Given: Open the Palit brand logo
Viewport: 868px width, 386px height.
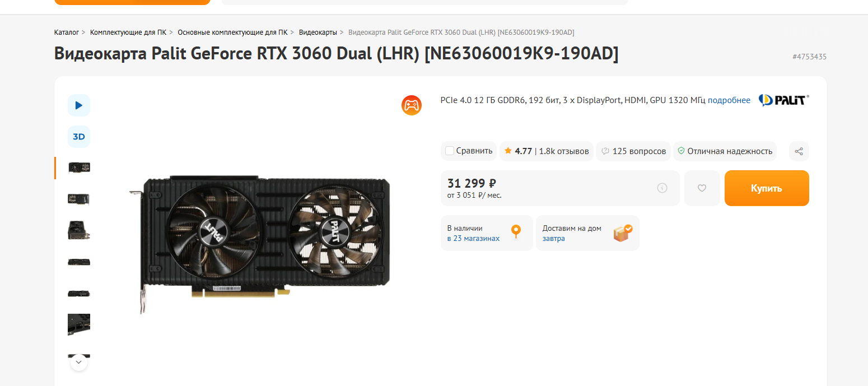Looking at the screenshot, I should [x=784, y=100].
